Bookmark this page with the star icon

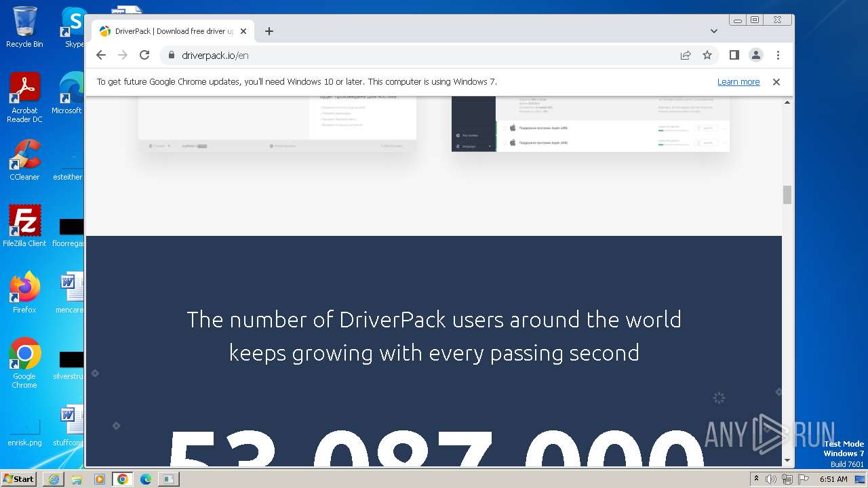click(707, 56)
